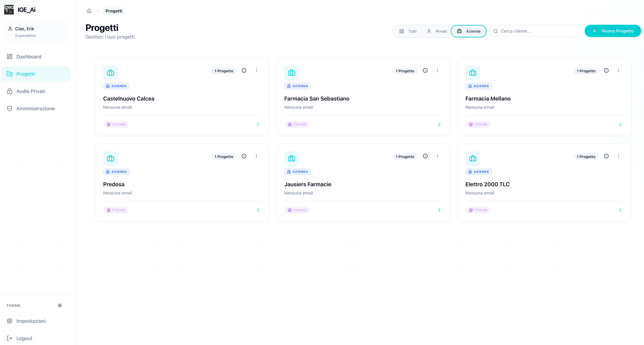The image size is (644, 345).
Task: Open Elettro 2000 TLC card title
Action: point(487,184)
